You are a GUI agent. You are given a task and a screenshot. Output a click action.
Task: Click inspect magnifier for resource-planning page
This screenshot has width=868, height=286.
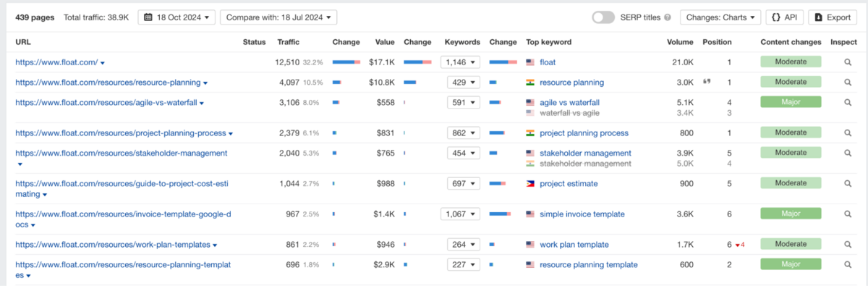(848, 83)
